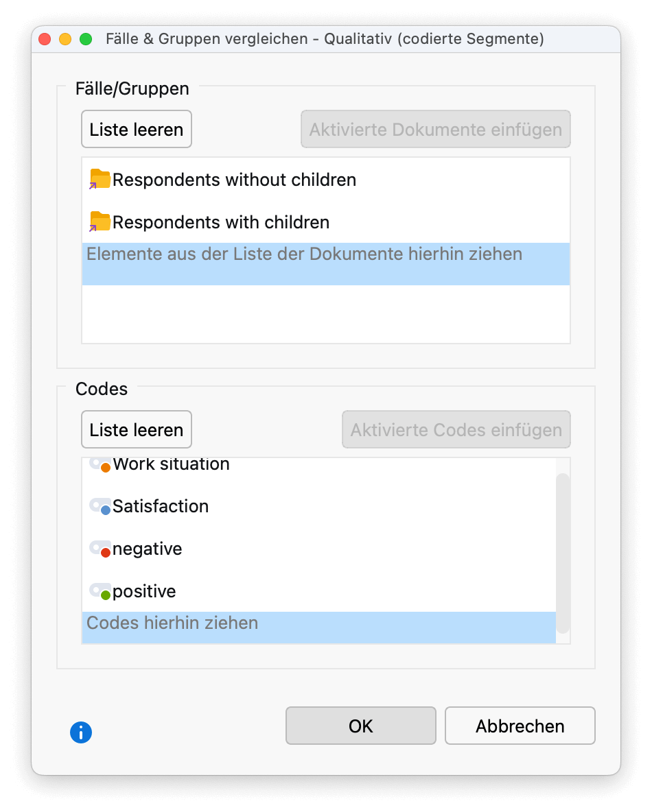Click the Work situation code icon

[x=100, y=464]
